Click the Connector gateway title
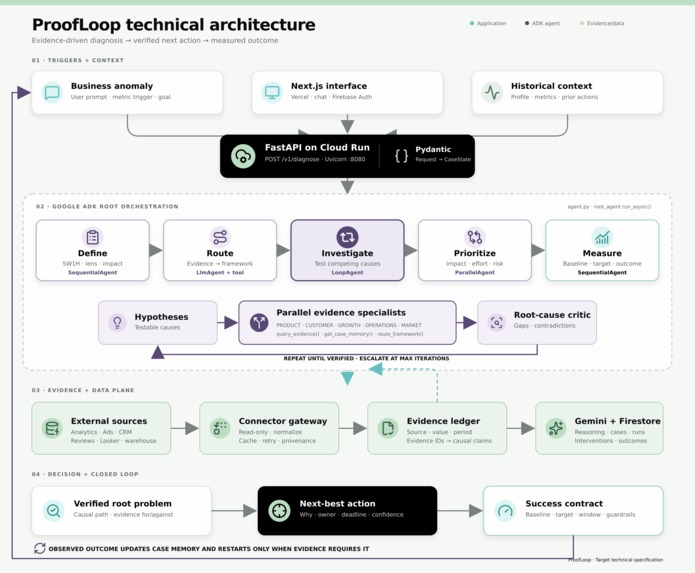 pos(283,421)
